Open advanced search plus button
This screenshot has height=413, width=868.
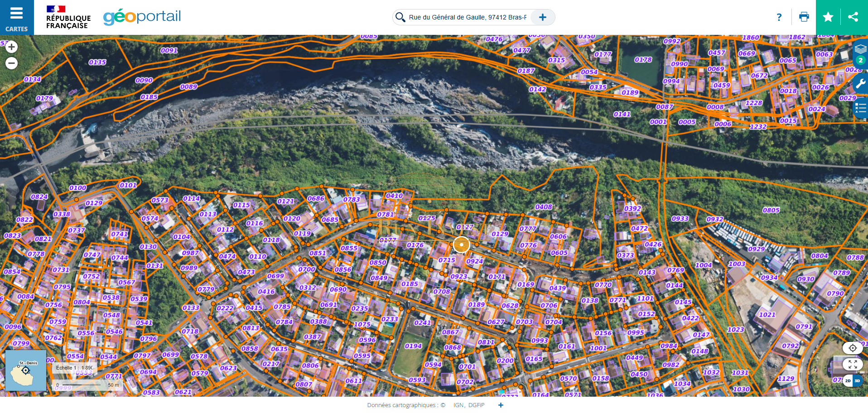tap(542, 17)
